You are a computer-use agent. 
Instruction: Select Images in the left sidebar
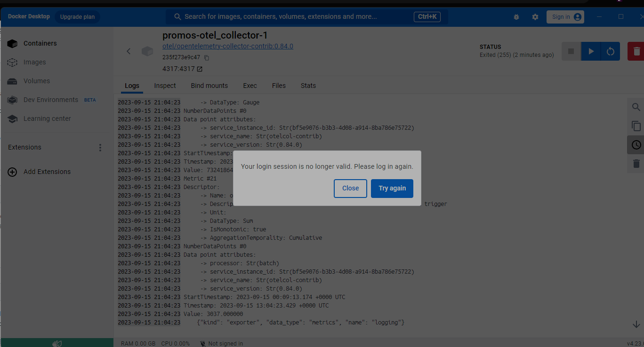click(x=35, y=62)
